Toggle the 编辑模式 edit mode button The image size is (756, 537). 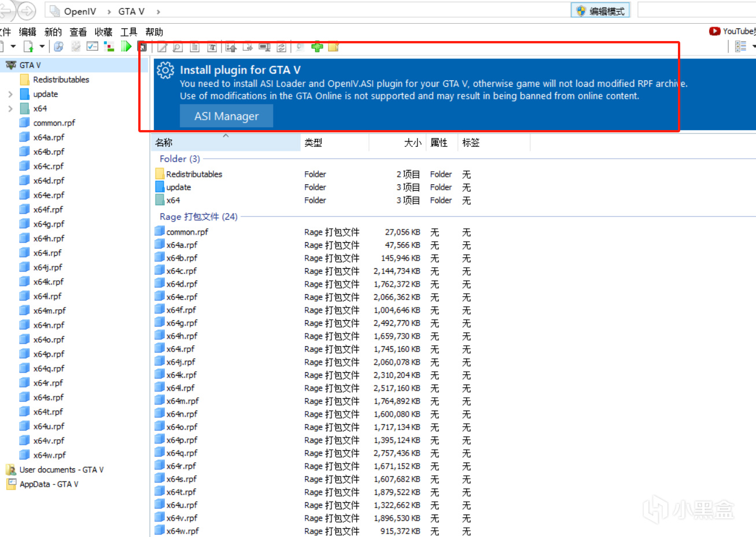pyautogui.click(x=600, y=11)
